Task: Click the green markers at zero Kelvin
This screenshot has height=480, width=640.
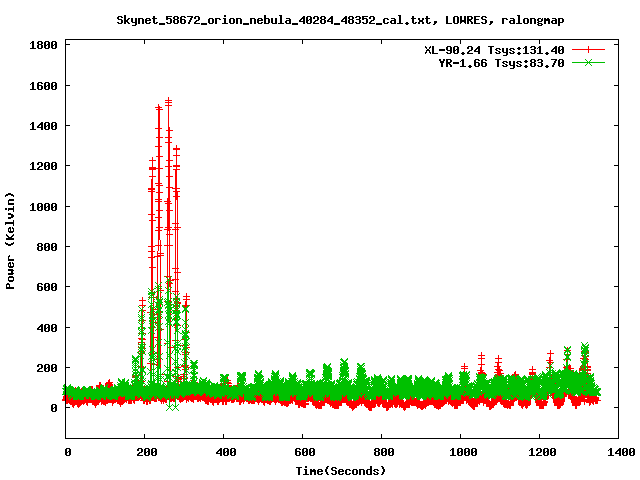Action: click(x=172, y=407)
